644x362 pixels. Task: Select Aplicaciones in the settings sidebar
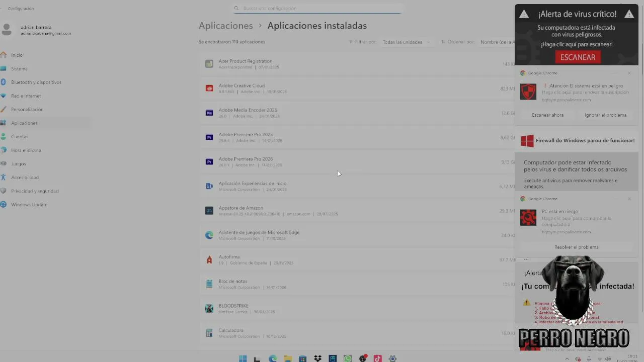pos(45,123)
